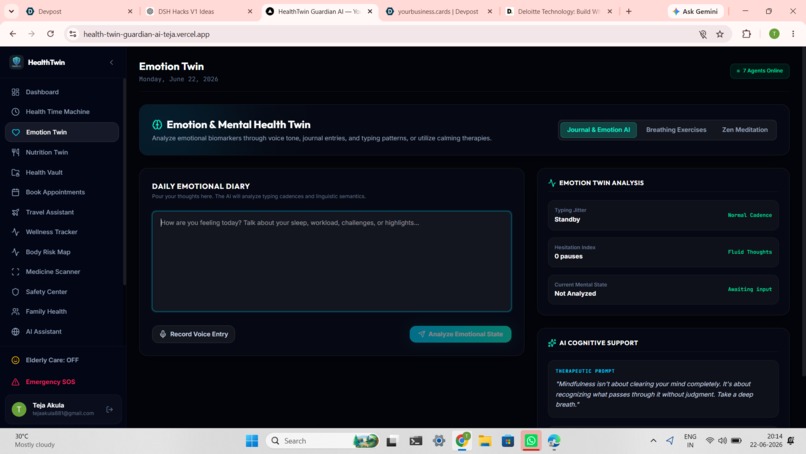Open the Dashboard icon in sidebar
The width and height of the screenshot is (806, 454).
point(15,92)
